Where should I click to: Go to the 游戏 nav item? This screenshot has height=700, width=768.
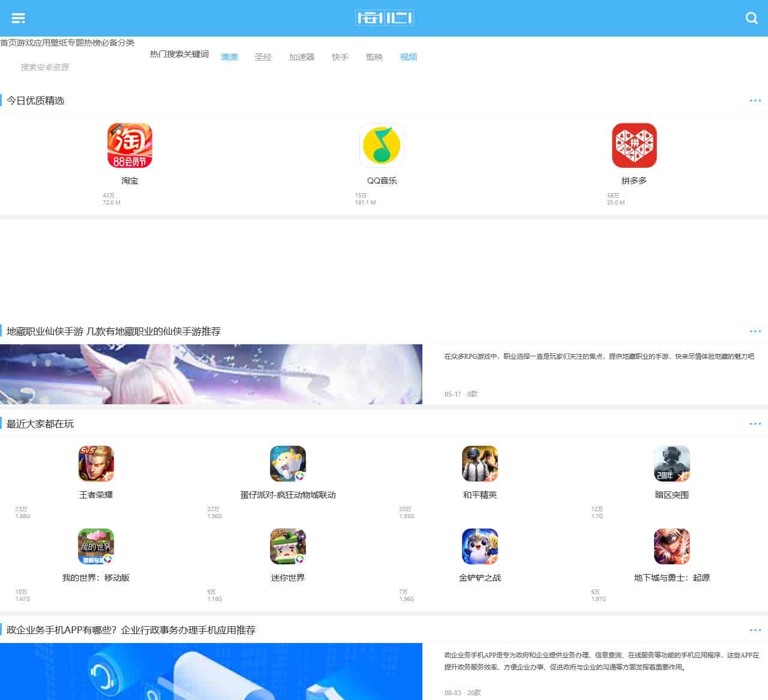point(25,43)
